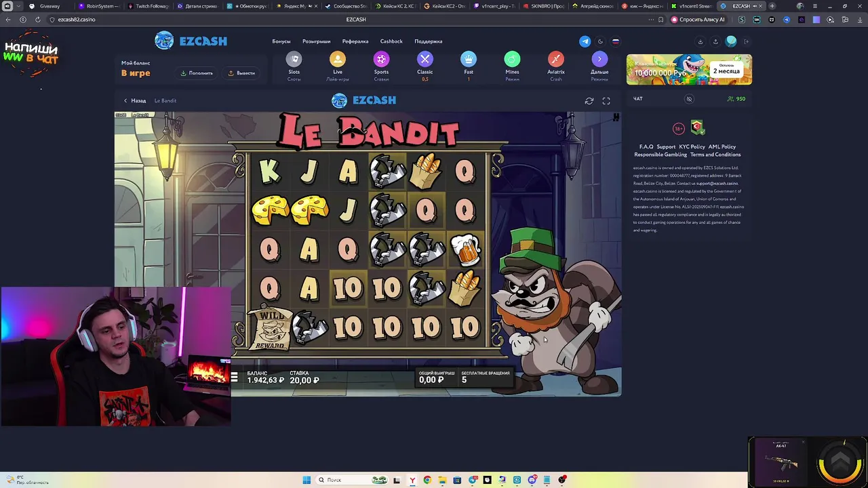Go back using the browser back arrow
Image resolution: width=868 pixels, height=488 pixels.
point(8,20)
